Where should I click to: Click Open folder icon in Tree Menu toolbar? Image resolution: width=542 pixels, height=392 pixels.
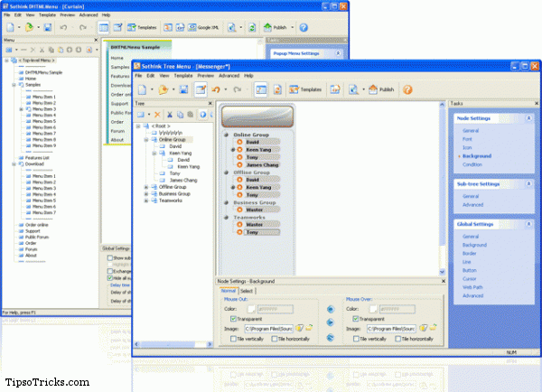[163, 90]
